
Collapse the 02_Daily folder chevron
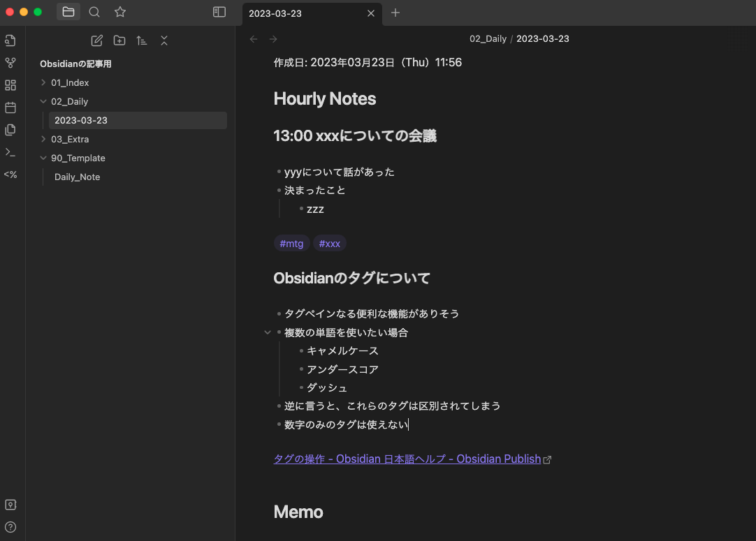(x=43, y=101)
